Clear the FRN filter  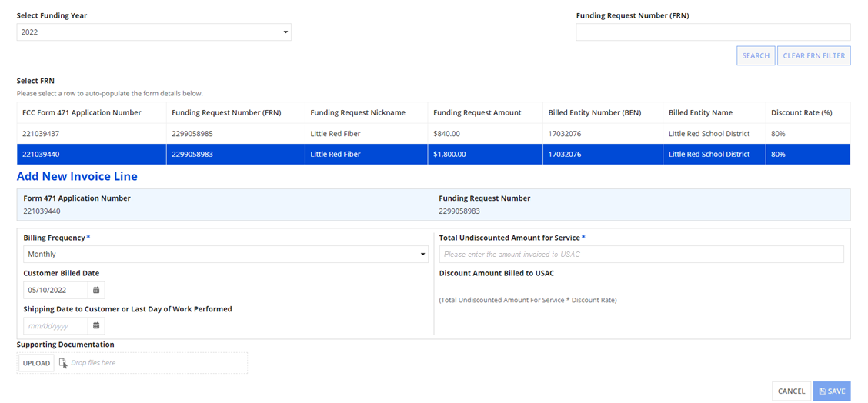click(x=813, y=55)
